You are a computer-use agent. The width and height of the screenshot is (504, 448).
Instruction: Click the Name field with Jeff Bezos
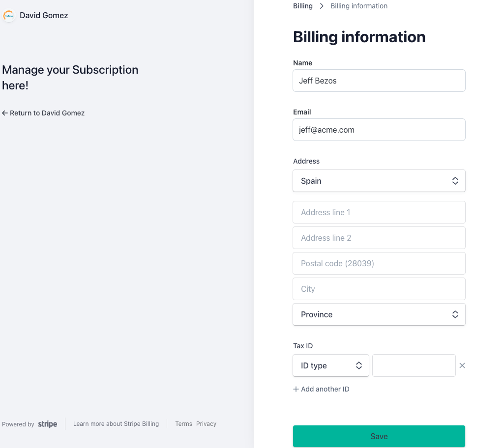(x=379, y=81)
